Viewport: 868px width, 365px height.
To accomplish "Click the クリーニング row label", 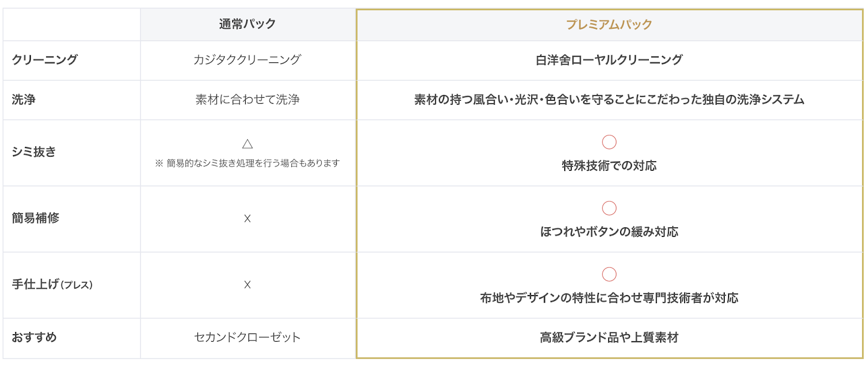I will [45, 60].
